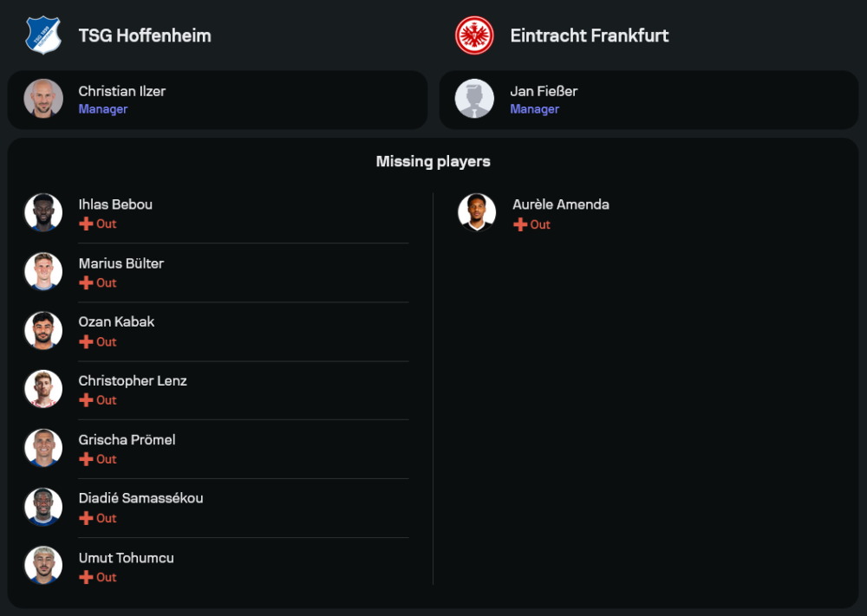
Task: Click the Diadié Samassékou name link
Action: click(140, 498)
